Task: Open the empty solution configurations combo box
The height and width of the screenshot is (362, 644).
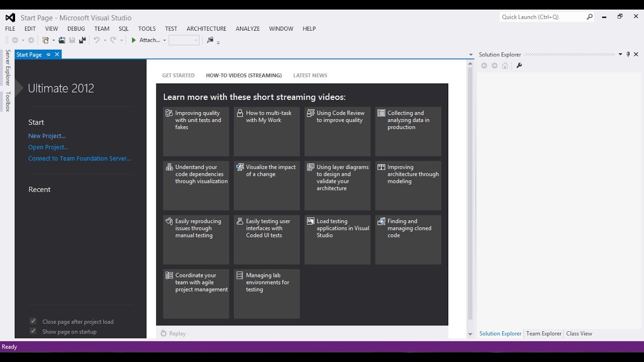Action: pos(184,40)
